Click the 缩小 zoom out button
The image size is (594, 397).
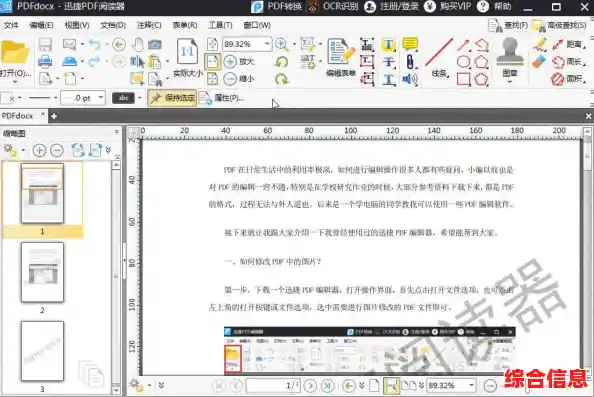pyautogui.click(x=239, y=79)
